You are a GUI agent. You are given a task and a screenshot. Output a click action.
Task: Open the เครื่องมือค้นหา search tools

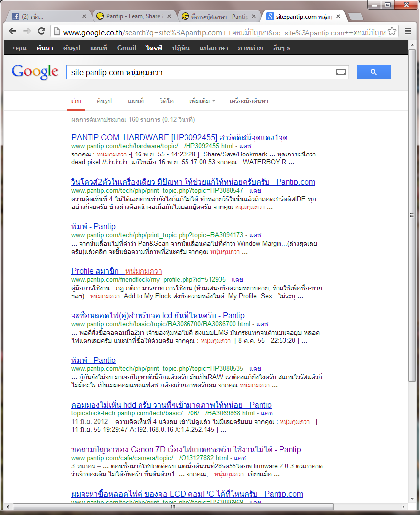click(x=249, y=101)
